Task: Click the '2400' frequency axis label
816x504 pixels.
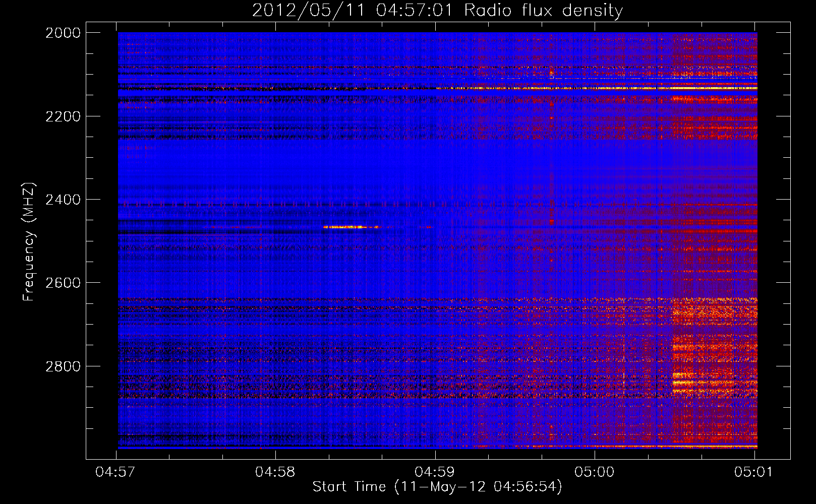Action: tap(63, 200)
